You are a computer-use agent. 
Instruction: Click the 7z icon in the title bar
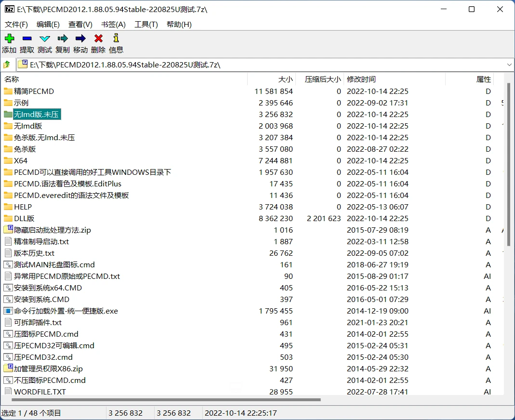click(9, 9)
